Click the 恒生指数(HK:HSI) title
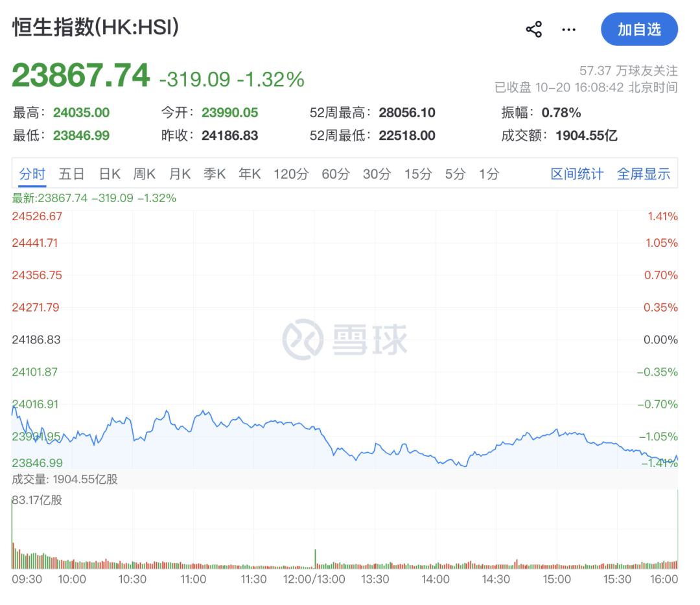700x605 pixels. (95, 27)
